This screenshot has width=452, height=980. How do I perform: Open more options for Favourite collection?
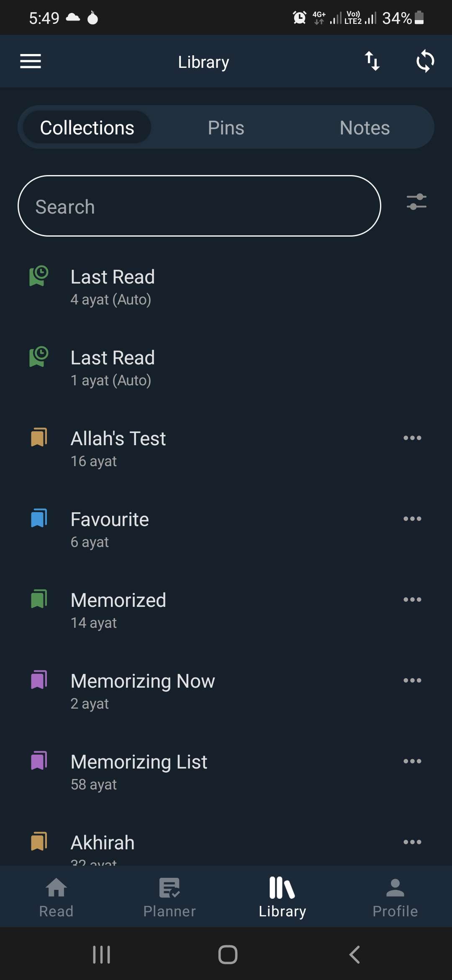412,519
